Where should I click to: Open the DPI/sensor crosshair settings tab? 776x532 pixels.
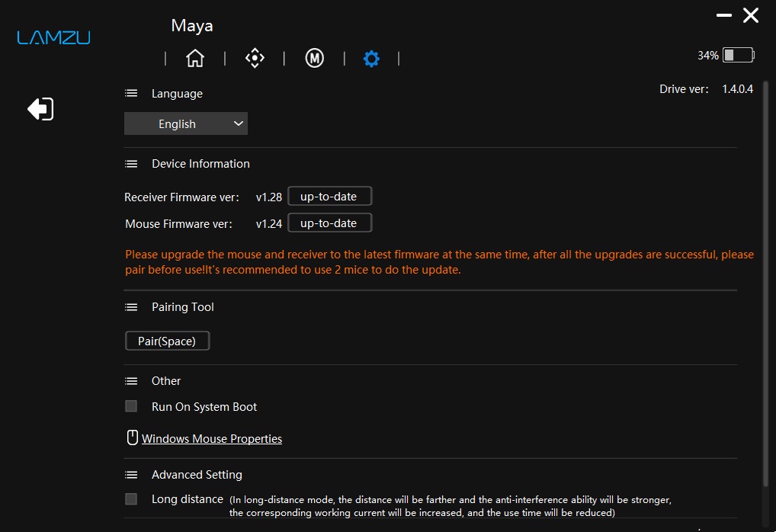coord(255,59)
